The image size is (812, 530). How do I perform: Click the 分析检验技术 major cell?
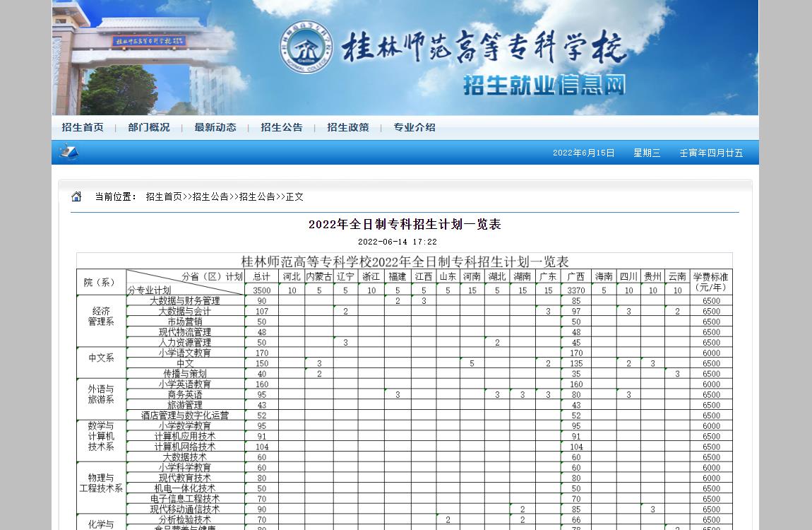[185, 519]
